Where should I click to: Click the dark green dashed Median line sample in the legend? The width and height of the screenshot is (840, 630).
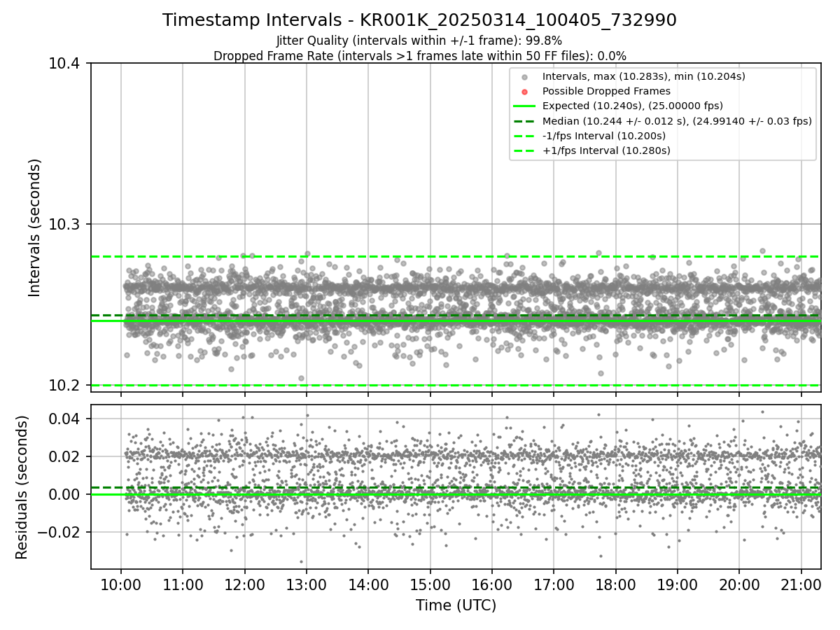pos(524,121)
